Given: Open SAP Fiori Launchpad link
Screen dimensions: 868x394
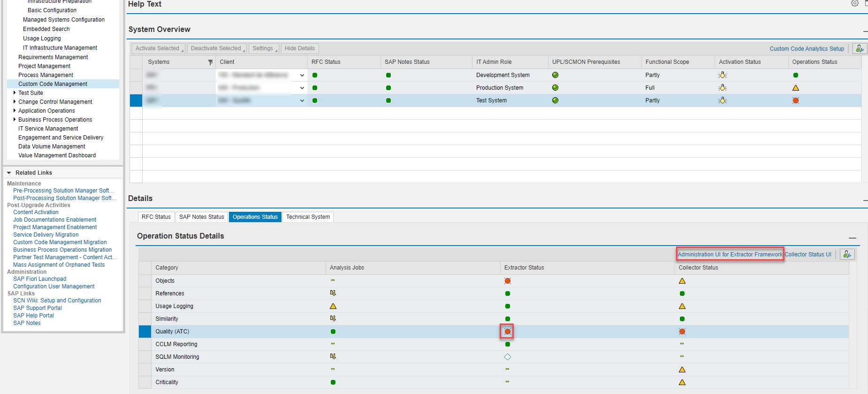Looking at the screenshot, I should [40, 279].
